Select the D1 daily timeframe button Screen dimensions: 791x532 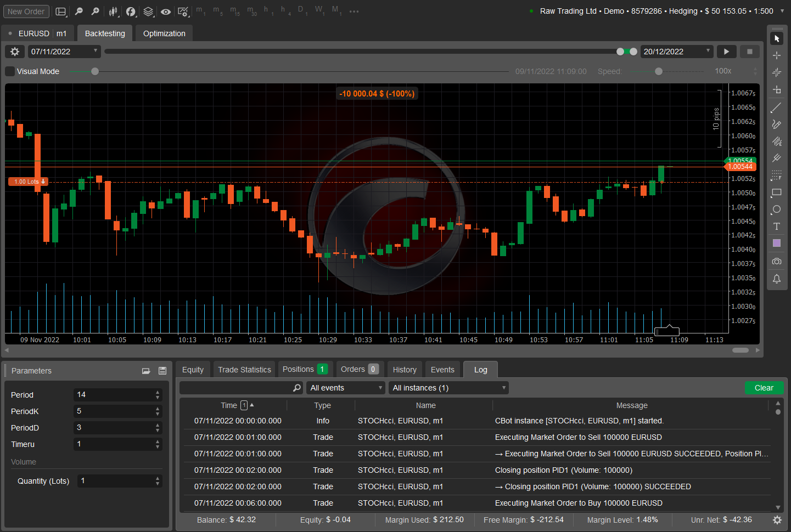tap(302, 11)
